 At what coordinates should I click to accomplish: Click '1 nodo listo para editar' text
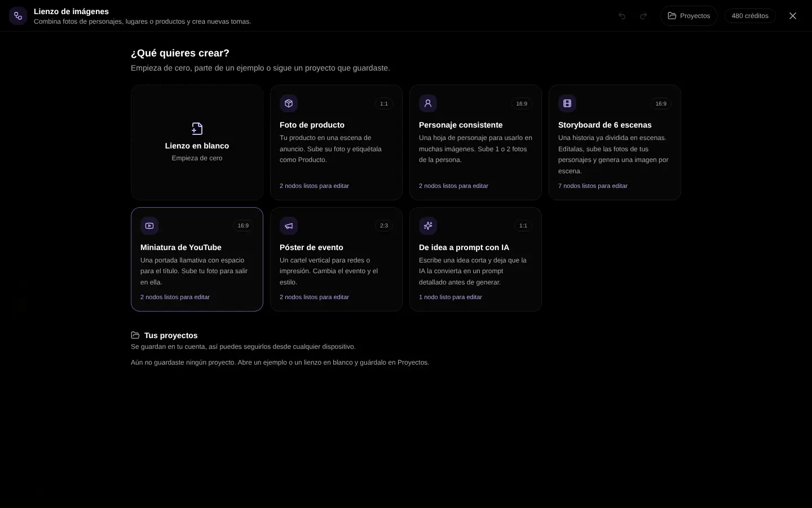(451, 297)
